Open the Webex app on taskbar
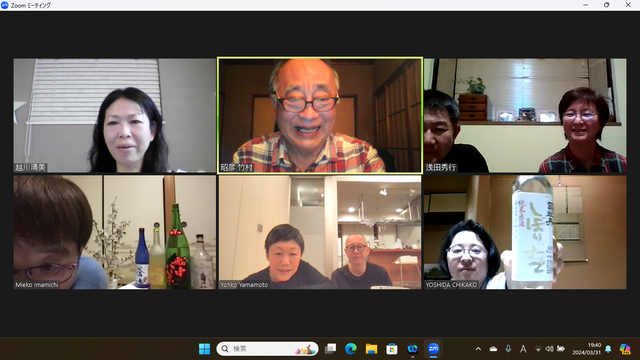 (x=413, y=349)
